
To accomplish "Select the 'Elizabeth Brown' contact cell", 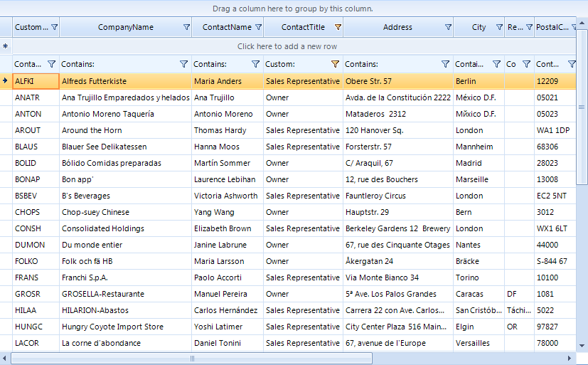I will pyautogui.click(x=228, y=228).
